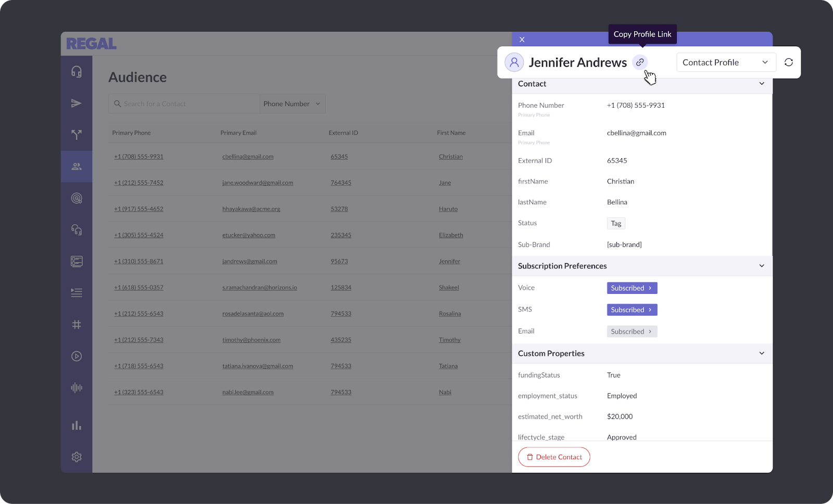Open the Contact Profile dropdown

pyautogui.click(x=726, y=62)
